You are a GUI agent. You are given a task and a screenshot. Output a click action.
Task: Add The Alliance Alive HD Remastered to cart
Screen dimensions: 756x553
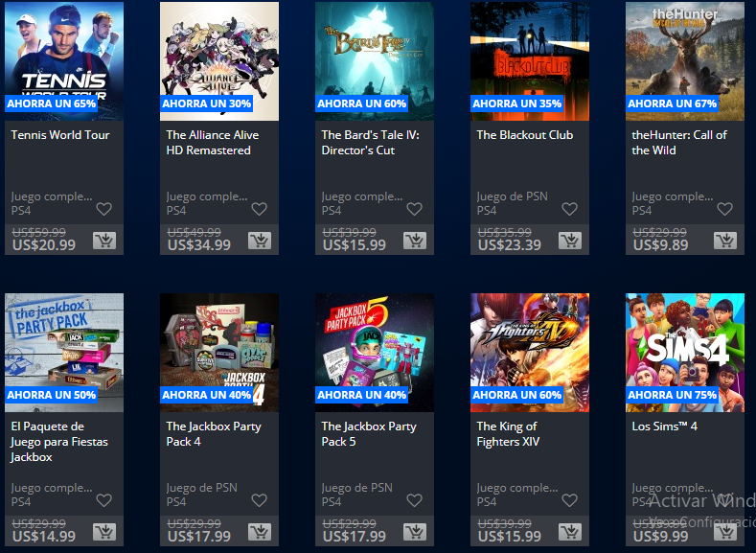(x=260, y=241)
